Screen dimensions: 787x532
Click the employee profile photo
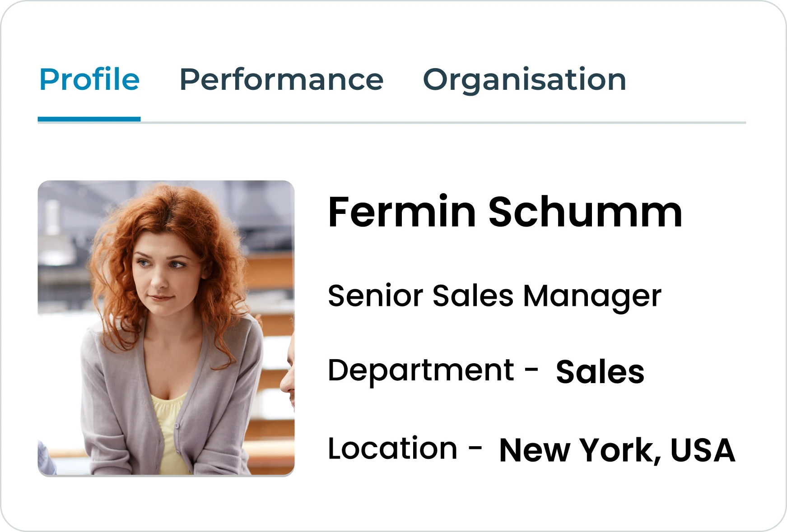[166, 328]
